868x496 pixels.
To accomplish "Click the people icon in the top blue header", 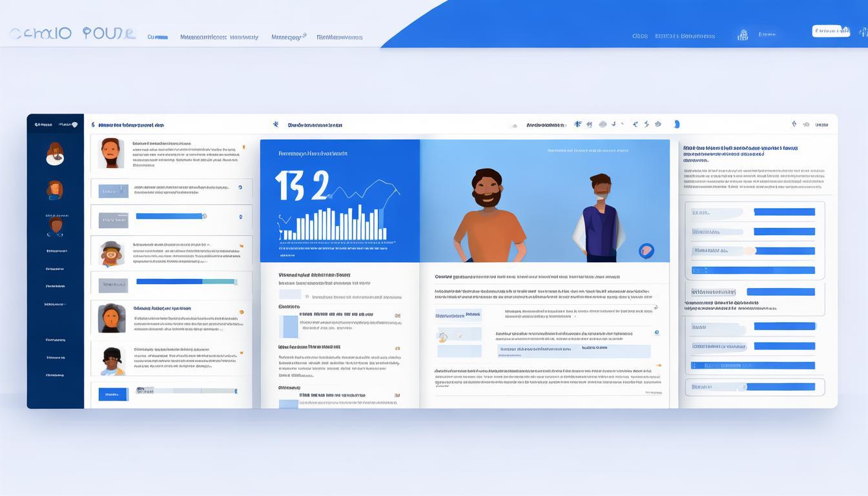I will point(743,36).
